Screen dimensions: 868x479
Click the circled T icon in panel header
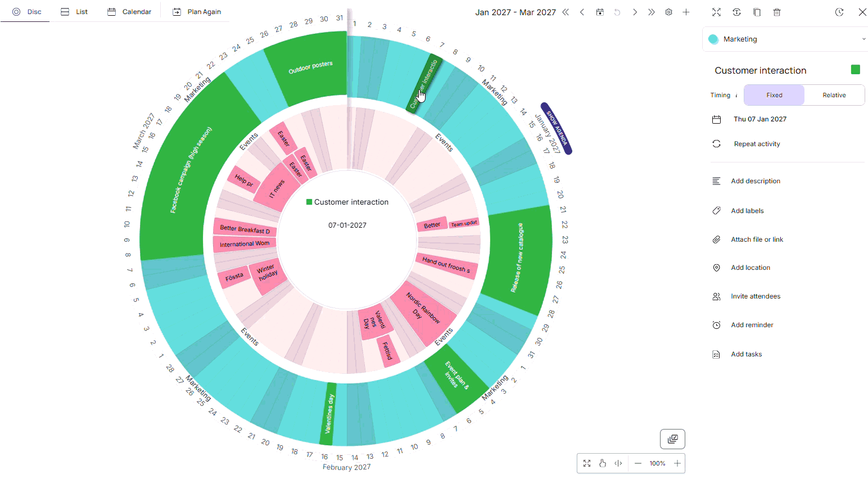736,12
